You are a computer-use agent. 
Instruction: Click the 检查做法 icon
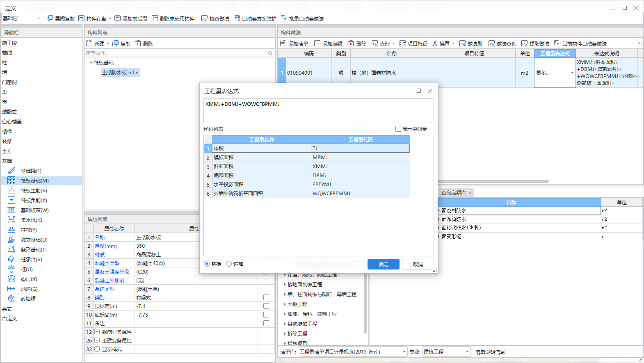tap(205, 18)
